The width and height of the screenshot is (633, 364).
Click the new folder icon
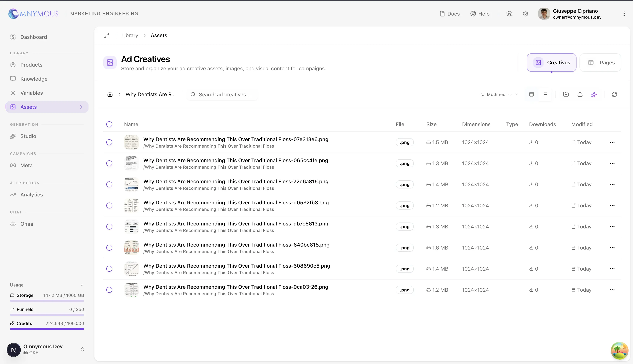click(566, 94)
